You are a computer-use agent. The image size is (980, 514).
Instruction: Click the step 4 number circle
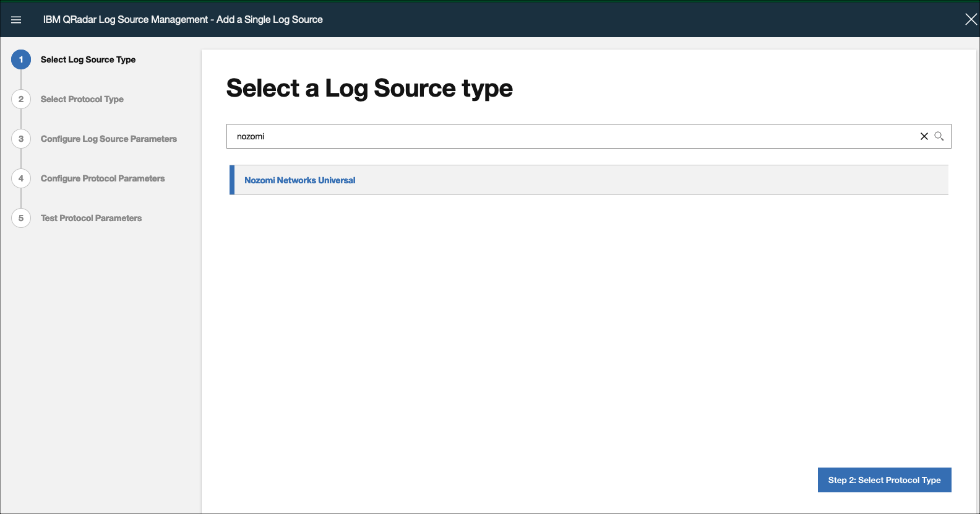[x=21, y=178]
